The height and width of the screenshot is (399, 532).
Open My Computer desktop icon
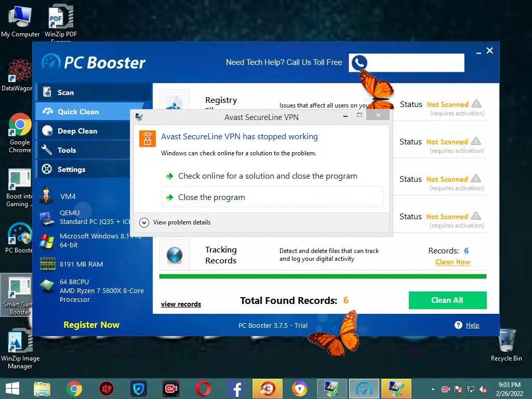point(20,22)
